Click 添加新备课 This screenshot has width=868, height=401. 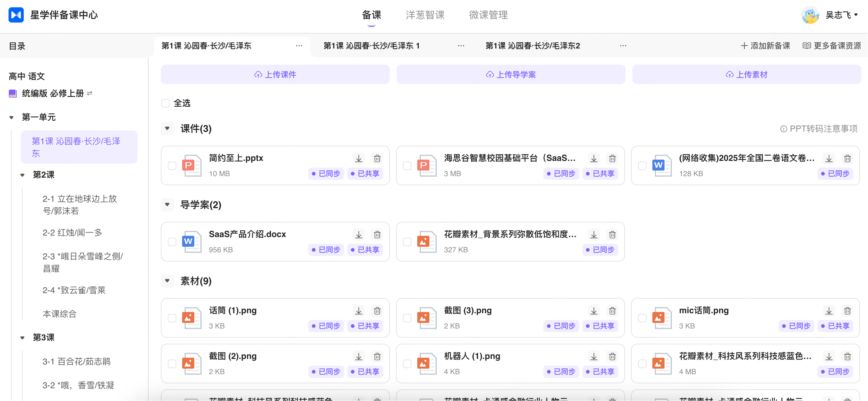pos(765,45)
